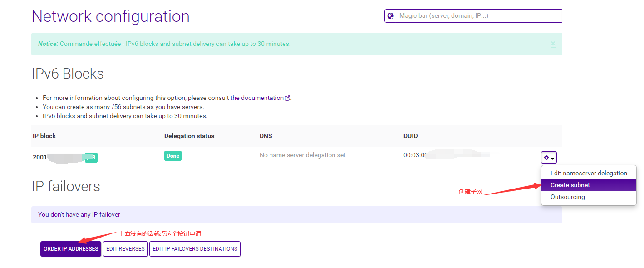Open the documentation link
Image resolution: width=644 pixels, height=268 pixels.
point(257,98)
